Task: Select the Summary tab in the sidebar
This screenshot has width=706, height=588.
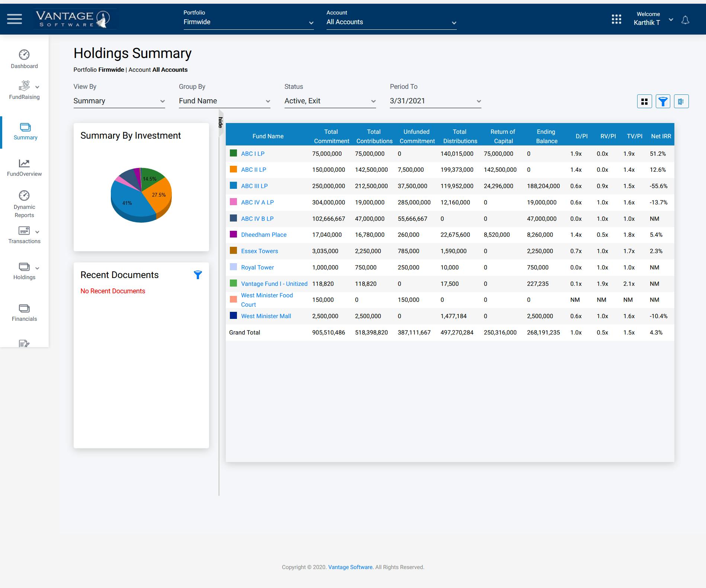Action: 25,132
